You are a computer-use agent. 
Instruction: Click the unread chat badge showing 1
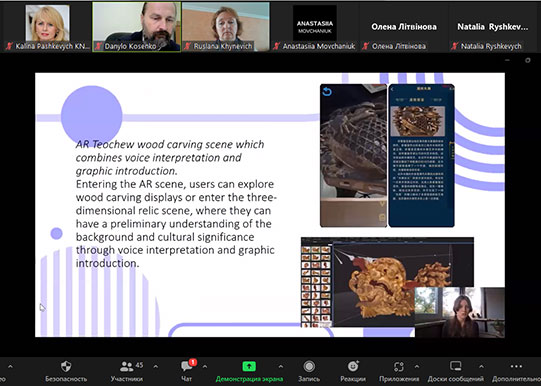coord(193,362)
